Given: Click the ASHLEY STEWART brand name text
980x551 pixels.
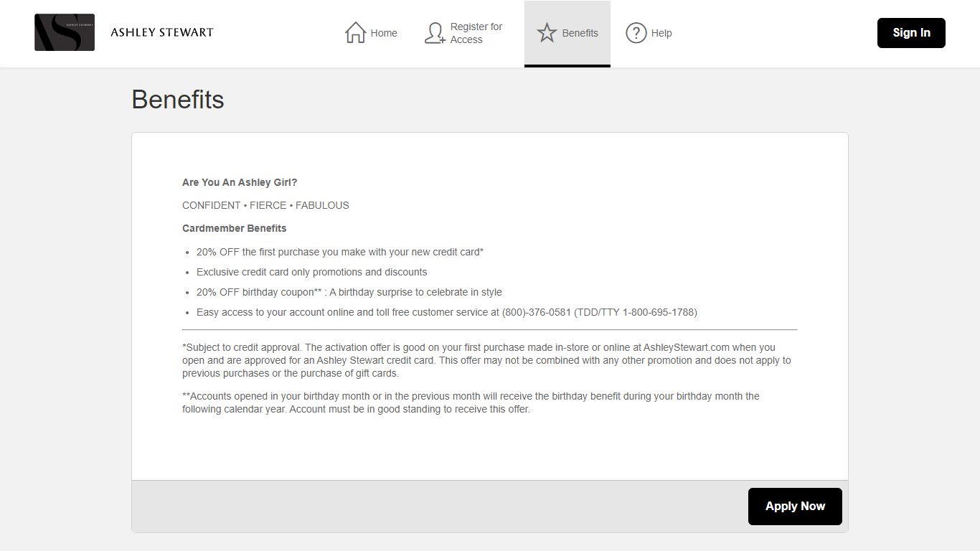Looking at the screenshot, I should (162, 32).
